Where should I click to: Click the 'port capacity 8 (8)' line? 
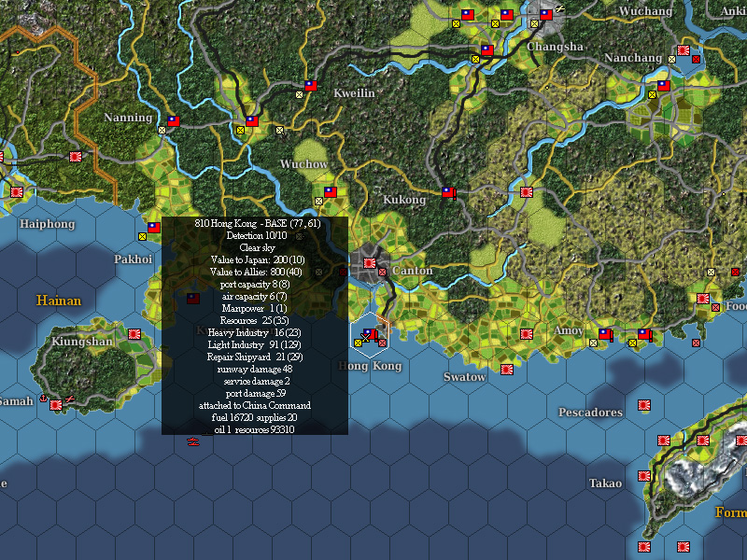coord(255,284)
